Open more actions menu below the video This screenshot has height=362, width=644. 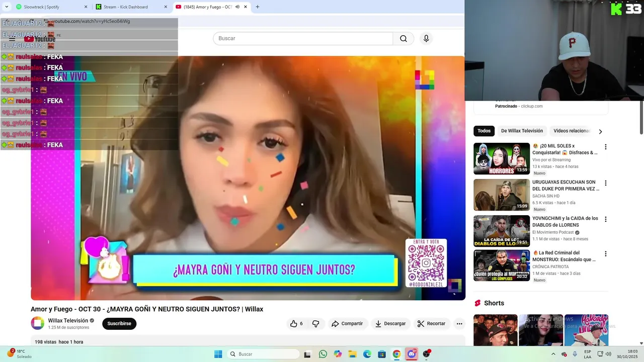pyautogui.click(x=459, y=324)
